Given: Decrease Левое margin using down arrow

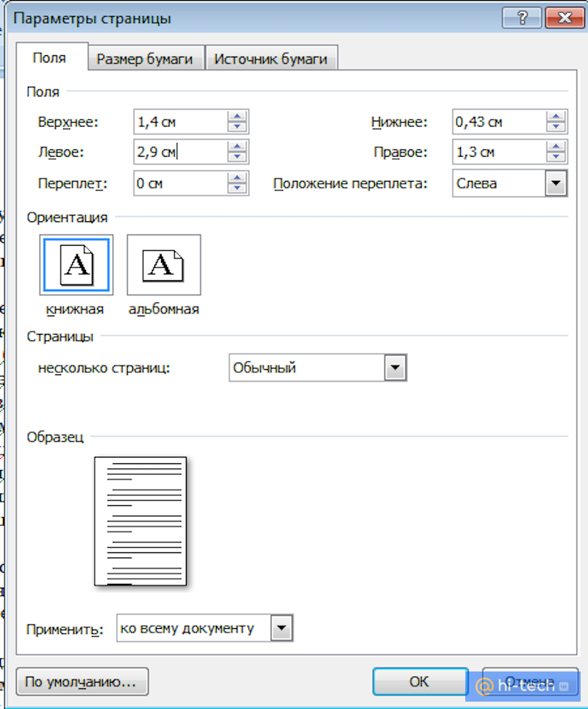Looking at the screenshot, I should (x=237, y=157).
